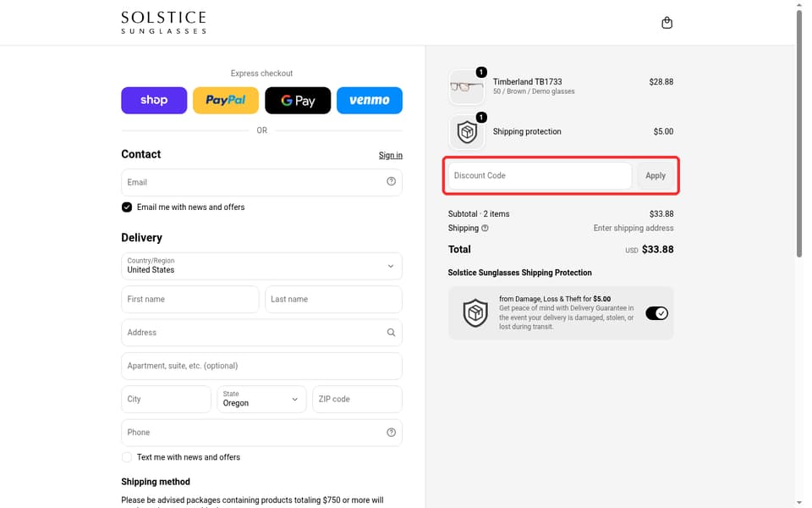This screenshot has height=508, width=812.
Task: Click the Address input field
Action: pos(261,332)
